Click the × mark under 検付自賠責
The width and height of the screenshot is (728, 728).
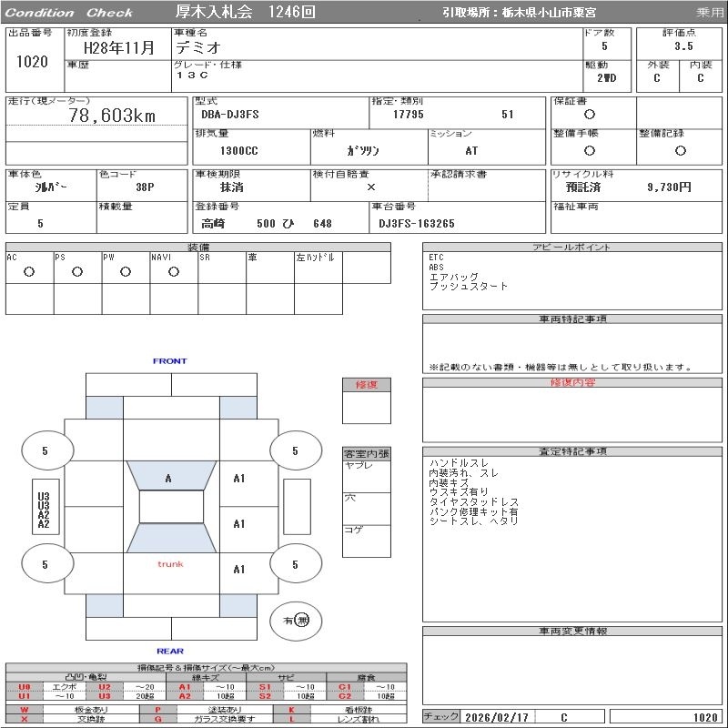pyautogui.click(x=370, y=187)
